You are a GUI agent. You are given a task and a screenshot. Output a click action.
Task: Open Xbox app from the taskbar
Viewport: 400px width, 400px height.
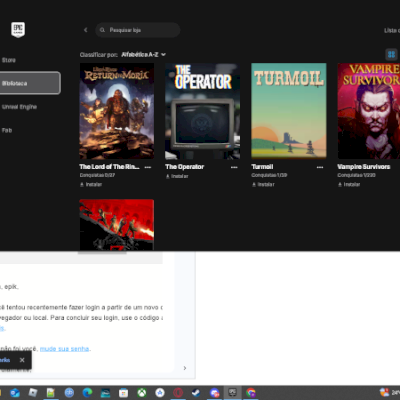point(142,393)
